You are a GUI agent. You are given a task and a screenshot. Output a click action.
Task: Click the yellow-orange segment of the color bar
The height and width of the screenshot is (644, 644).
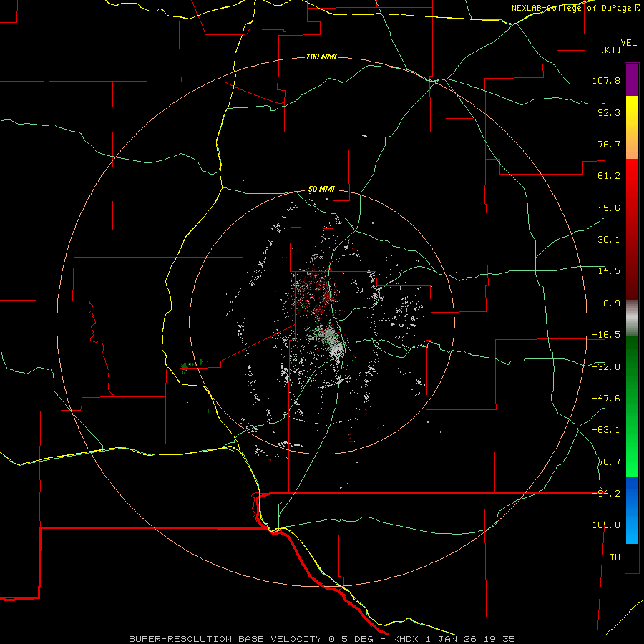632,127
